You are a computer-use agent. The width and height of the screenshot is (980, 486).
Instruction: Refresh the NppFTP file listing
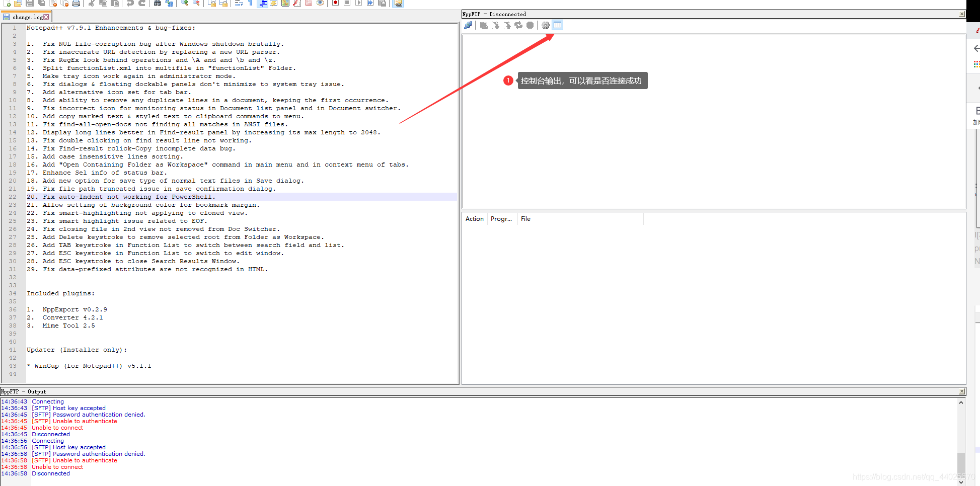click(x=518, y=25)
